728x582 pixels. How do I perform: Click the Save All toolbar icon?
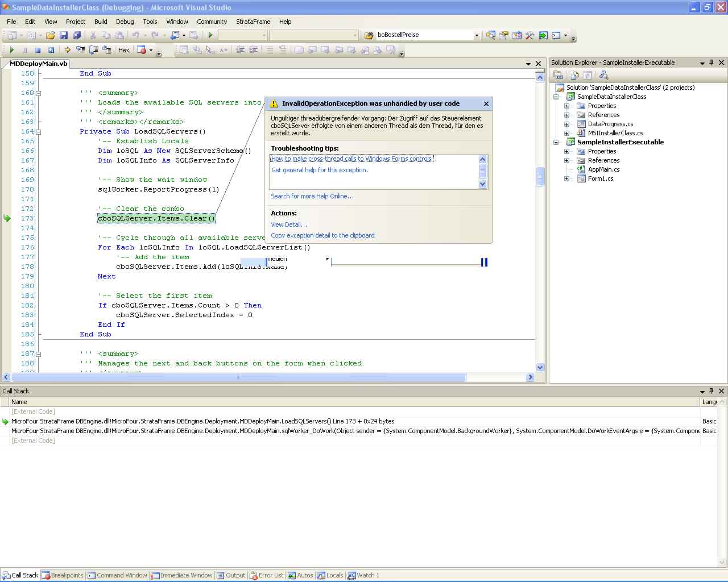pyautogui.click(x=76, y=35)
